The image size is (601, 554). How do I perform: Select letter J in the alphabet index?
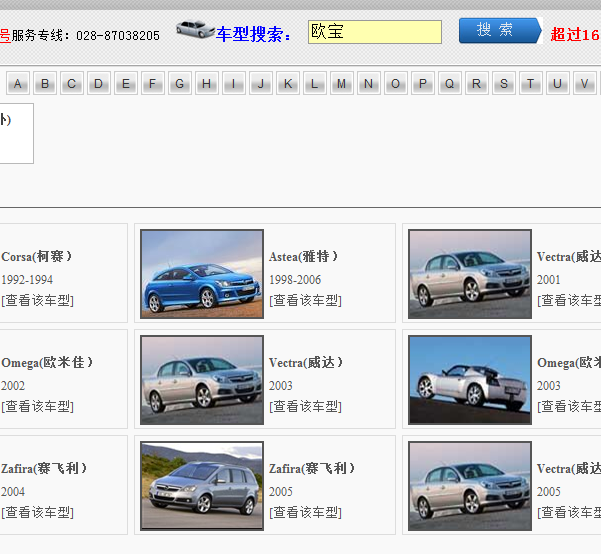tap(261, 83)
